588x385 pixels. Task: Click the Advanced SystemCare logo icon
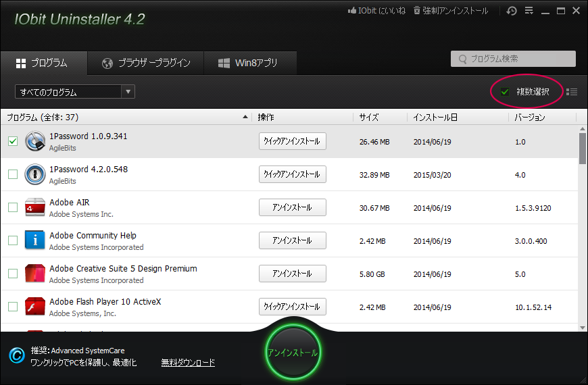point(17,355)
